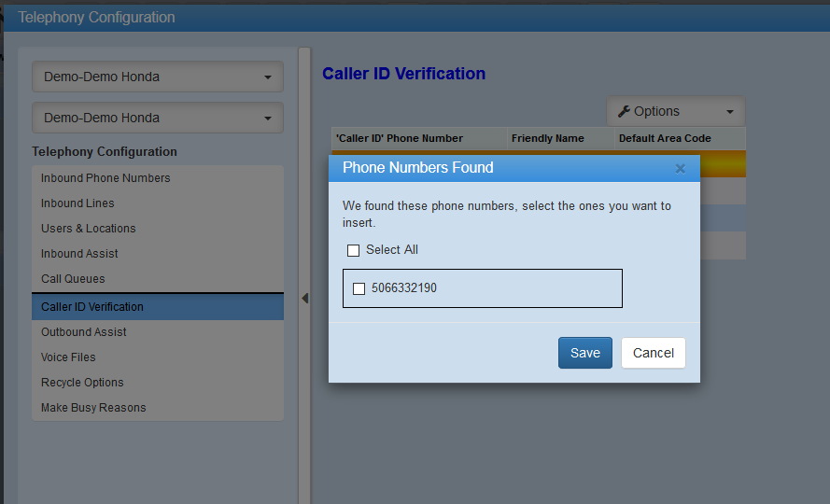Image resolution: width=830 pixels, height=504 pixels.
Task: Close the Phone Numbers Found dialog
Action: point(680,169)
